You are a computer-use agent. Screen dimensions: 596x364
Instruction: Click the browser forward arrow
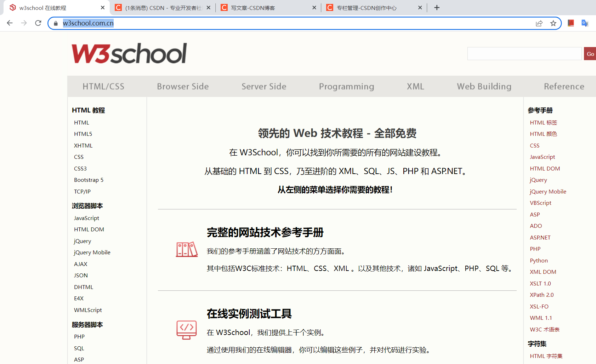click(x=24, y=23)
